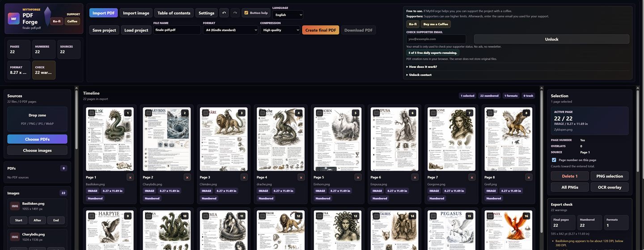Click Delete 1 button
The height and width of the screenshot is (250, 644).
pyautogui.click(x=570, y=176)
